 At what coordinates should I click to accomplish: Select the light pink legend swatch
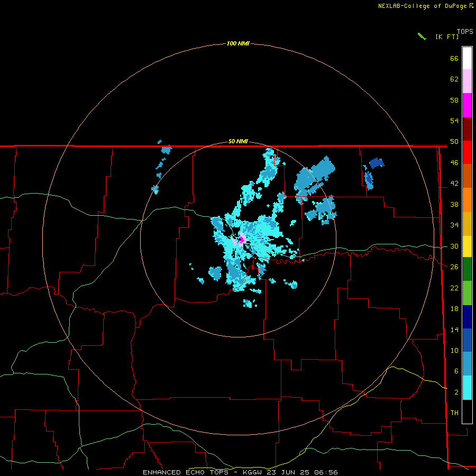click(x=467, y=81)
